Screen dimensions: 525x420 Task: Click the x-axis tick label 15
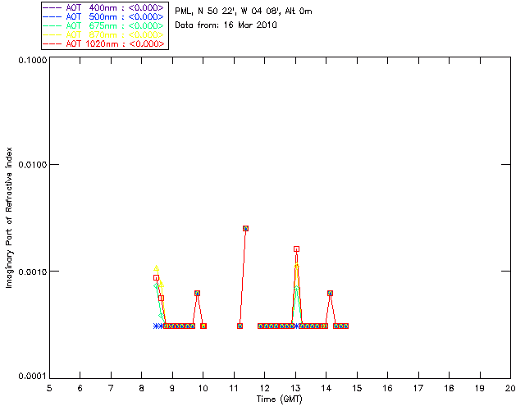pyautogui.click(x=357, y=388)
